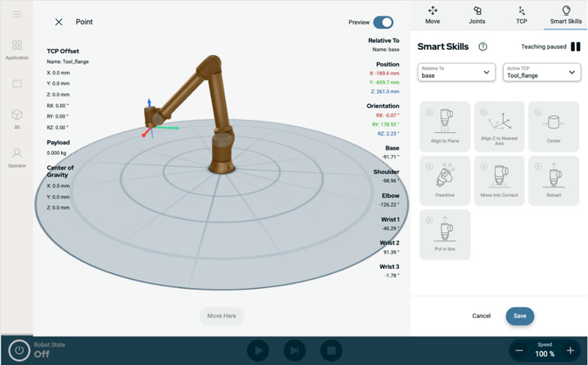Open the hamburger menu icon
Screen dimensions: 588x365
pos(16,14)
